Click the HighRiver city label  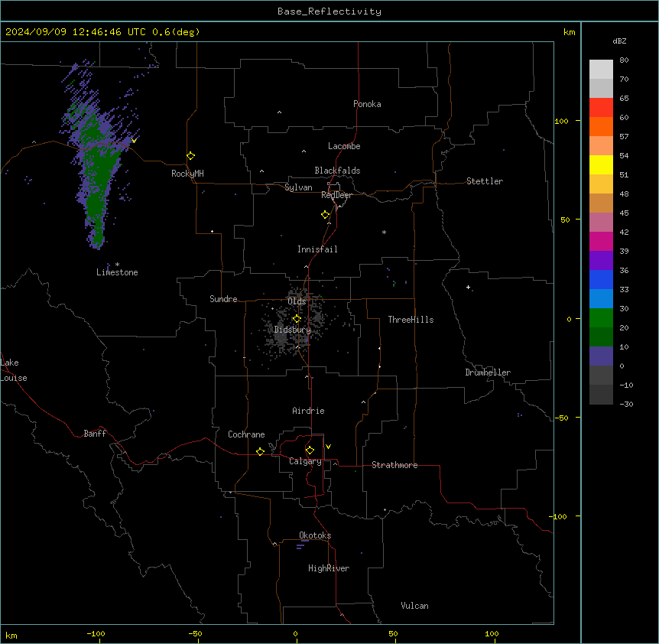coord(329,568)
